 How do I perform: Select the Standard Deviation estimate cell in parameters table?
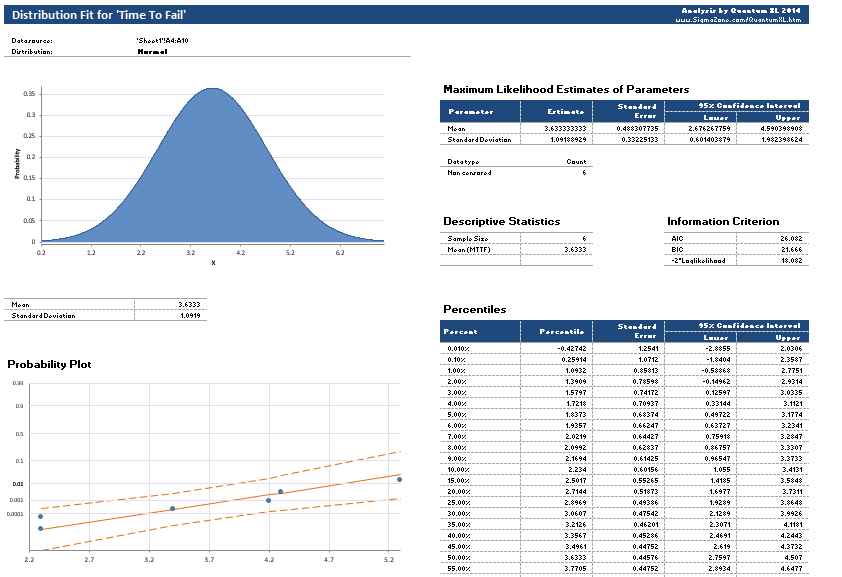(x=559, y=140)
